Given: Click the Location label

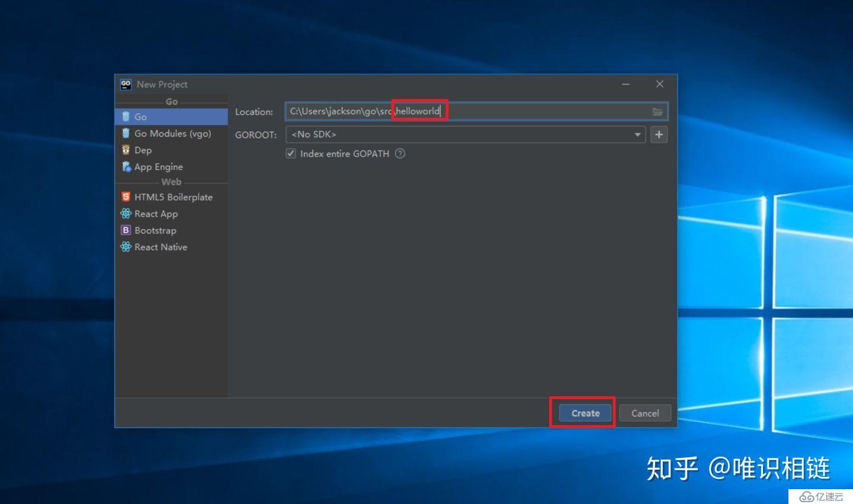Looking at the screenshot, I should pyautogui.click(x=254, y=111).
